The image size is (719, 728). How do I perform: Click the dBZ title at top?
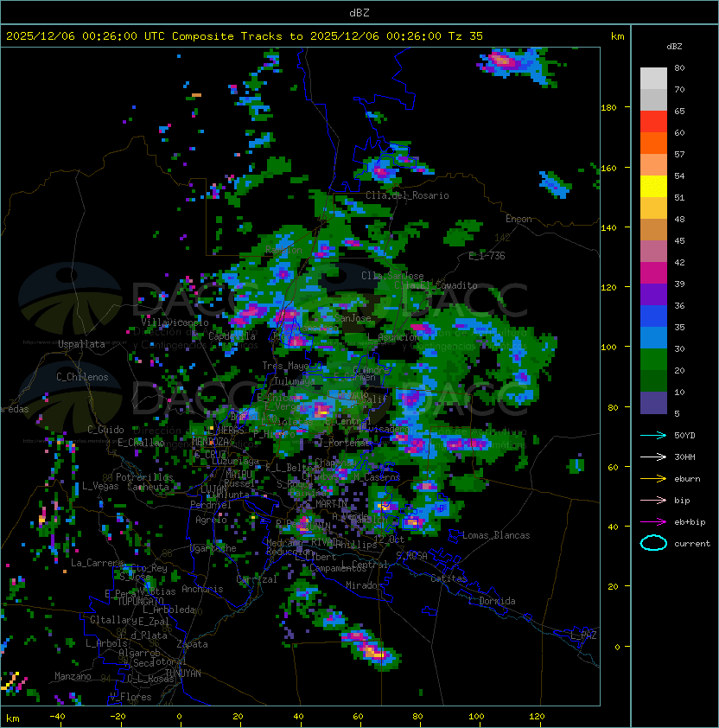359,12
